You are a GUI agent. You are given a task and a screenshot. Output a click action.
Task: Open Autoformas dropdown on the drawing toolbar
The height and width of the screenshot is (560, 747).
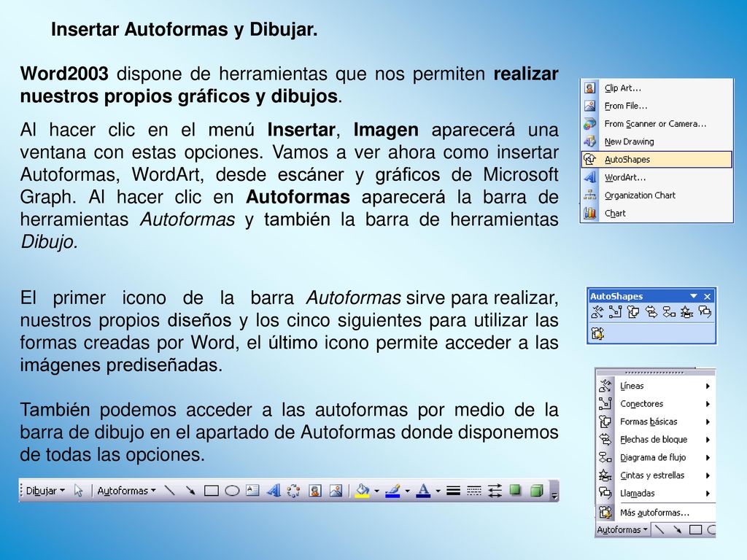click(127, 491)
